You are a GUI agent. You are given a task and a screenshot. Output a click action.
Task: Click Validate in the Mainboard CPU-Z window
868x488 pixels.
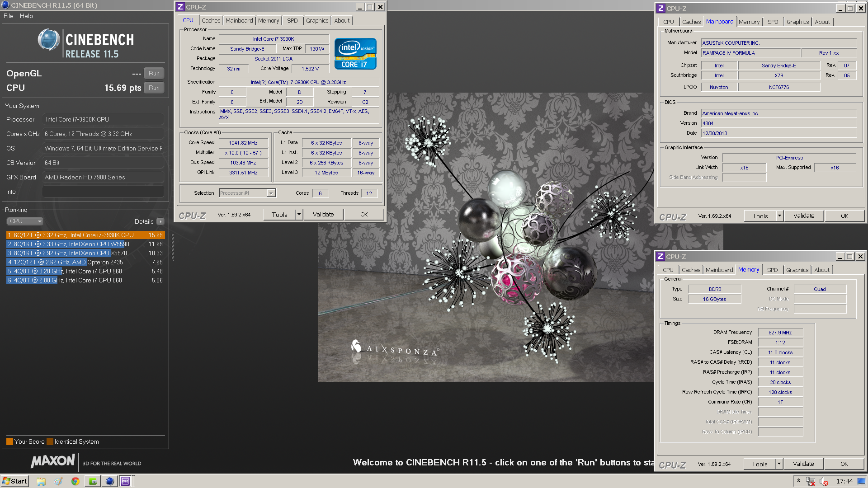(804, 216)
